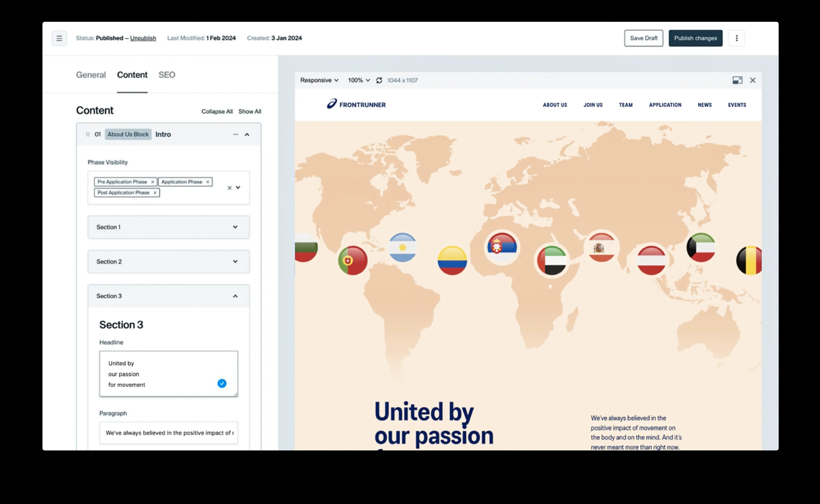Screen dimensions: 820x504
Task: Open the Phase Visibility dropdown
Action: (x=238, y=188)
